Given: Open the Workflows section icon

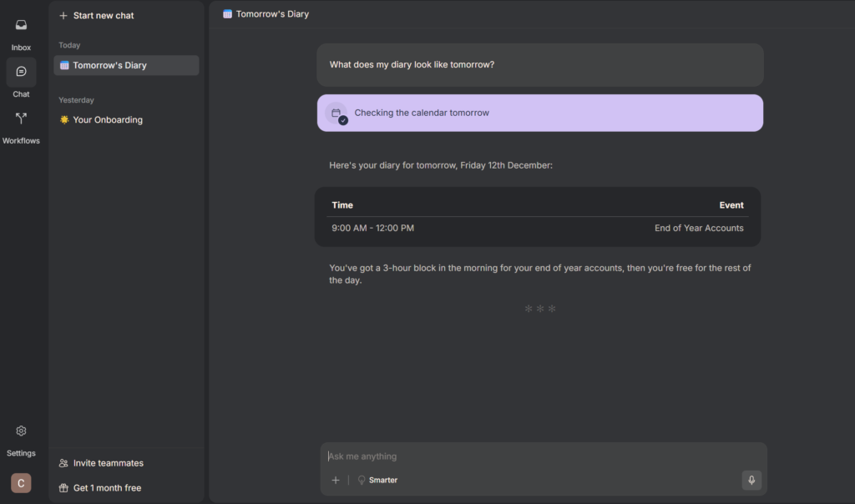Looking at the screenshot, I should click(21, 119).
